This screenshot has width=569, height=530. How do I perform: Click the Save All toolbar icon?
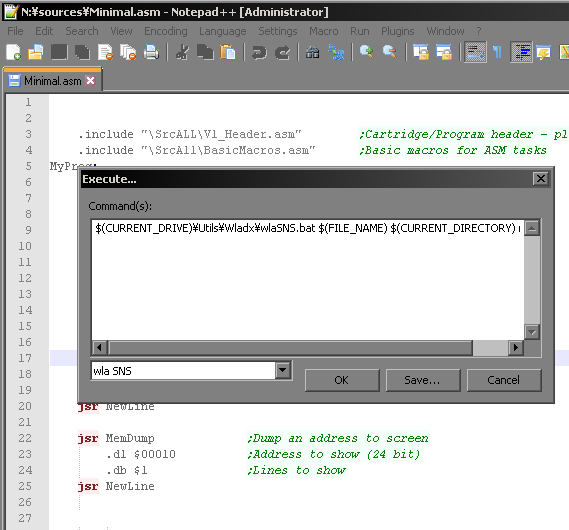[82, 52]
